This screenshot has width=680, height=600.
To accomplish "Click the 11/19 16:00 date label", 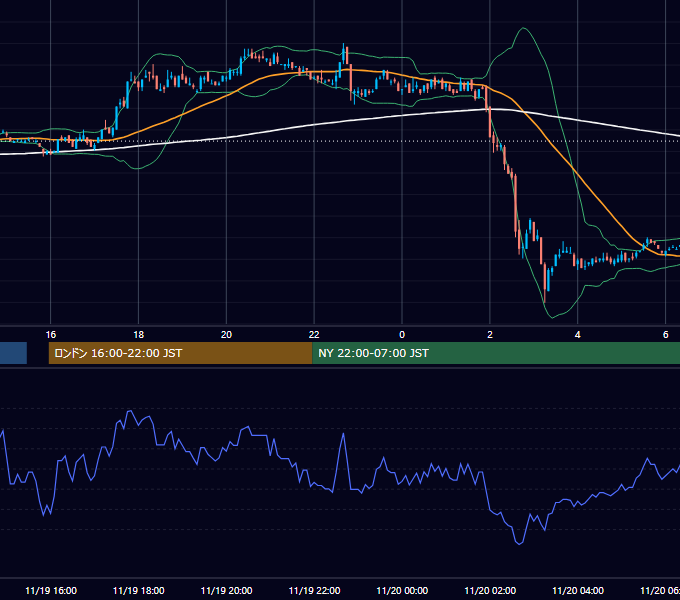I will pos(51,590).
